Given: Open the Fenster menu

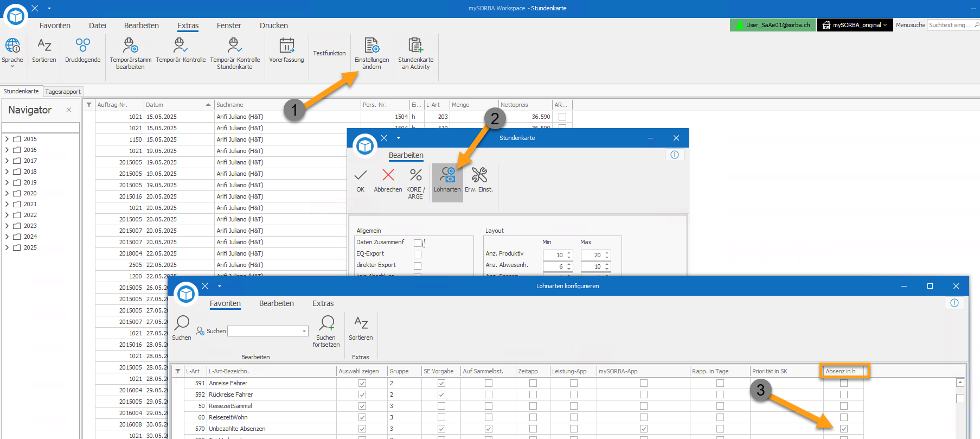Looking at the screenshot, I should [229, 26].
